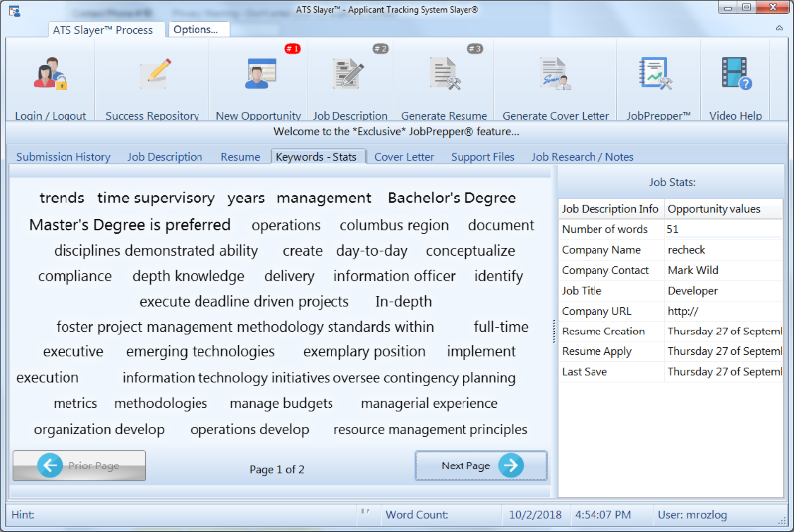Click the Job Stats panel heading
Image resolution: width=794 pixels, height=532 pixels.
pos(672,182)
